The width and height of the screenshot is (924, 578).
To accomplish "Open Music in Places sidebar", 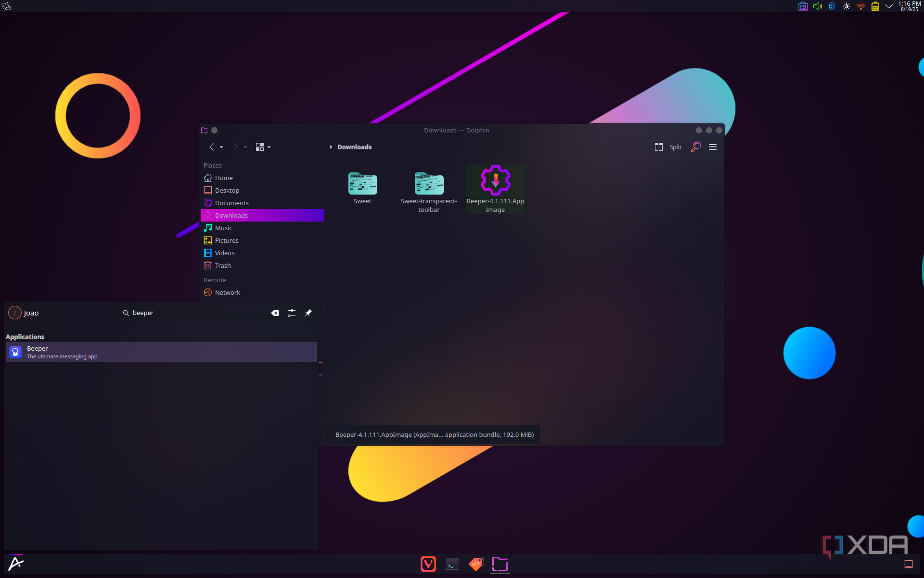I will [262, 228].
